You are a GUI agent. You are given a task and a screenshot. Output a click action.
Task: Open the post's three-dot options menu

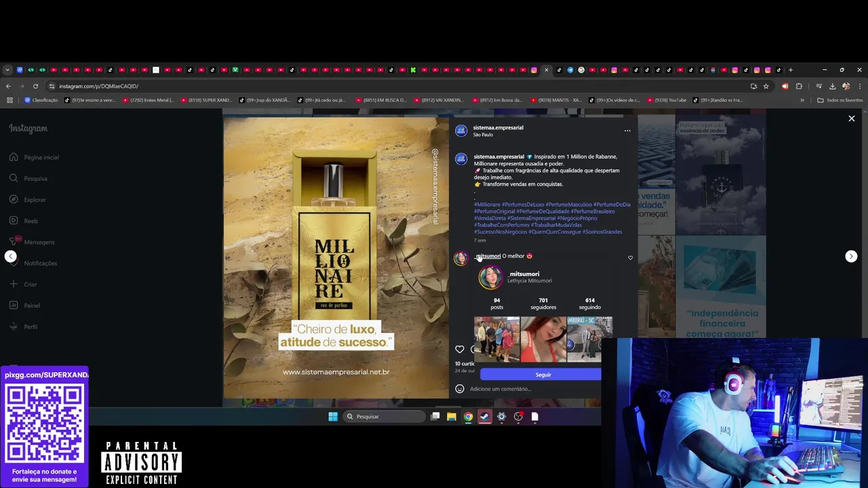pos(627,131)
